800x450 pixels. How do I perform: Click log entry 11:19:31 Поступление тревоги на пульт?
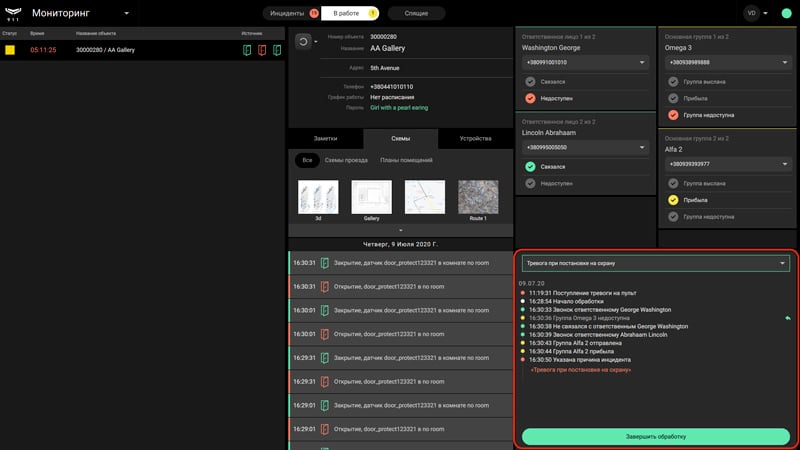[x=582, y=293]
